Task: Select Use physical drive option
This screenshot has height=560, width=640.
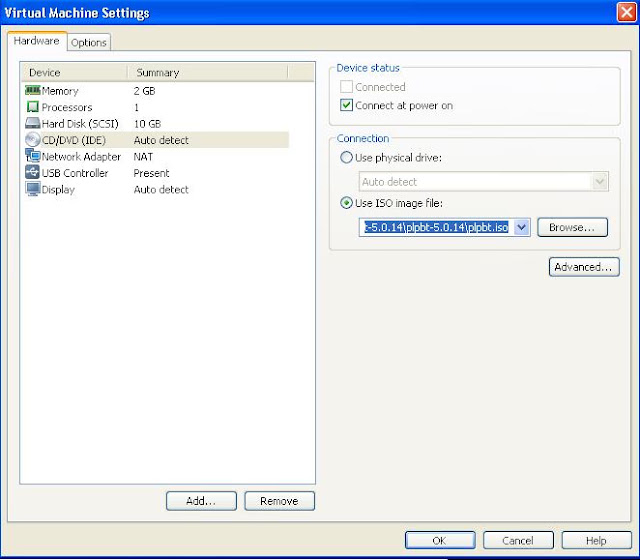Action: [346, 158]
